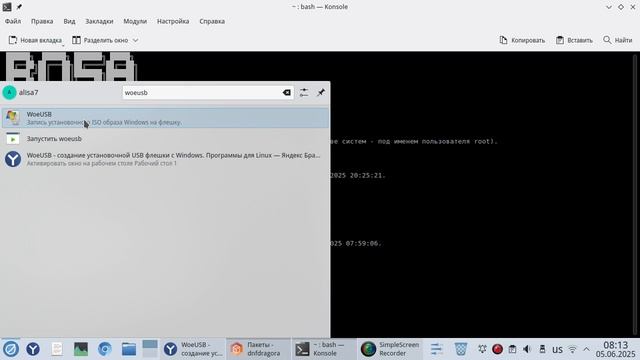Open the Вид menu
640x360 pixels.
click(69, 21)
